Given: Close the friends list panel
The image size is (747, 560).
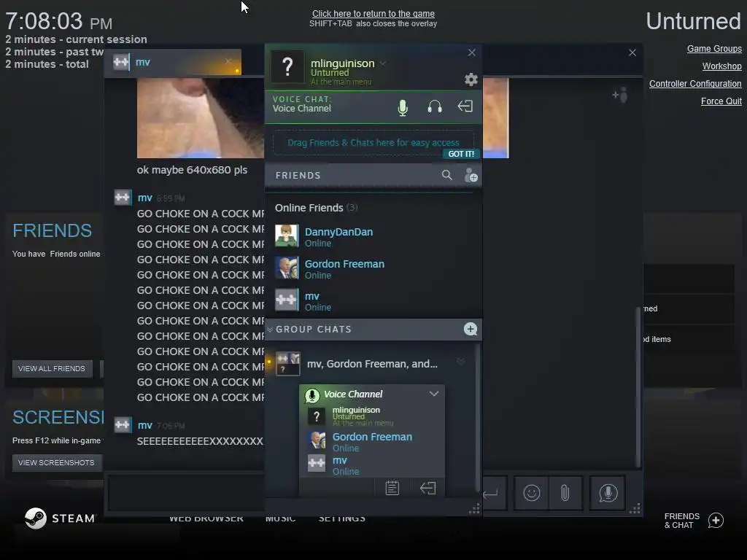Looking at the screenshot, I should pos(472,52).
